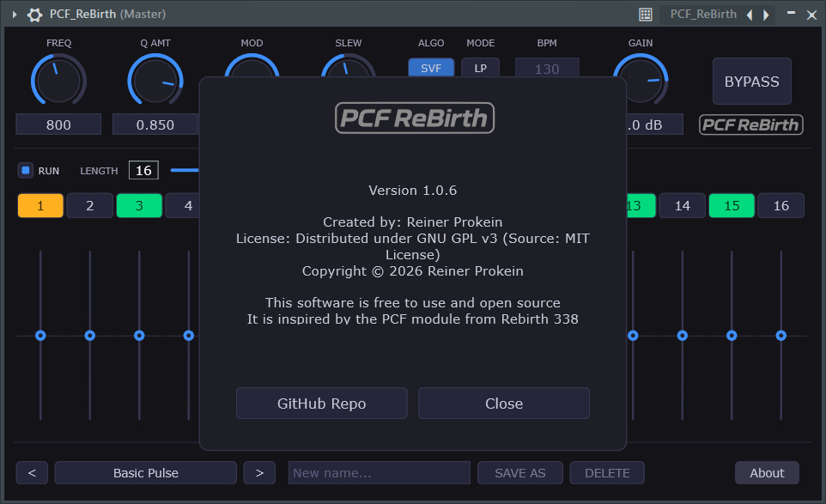Click step 15 slider handle
The image size is (826, 504).
(x=732, y=336)
